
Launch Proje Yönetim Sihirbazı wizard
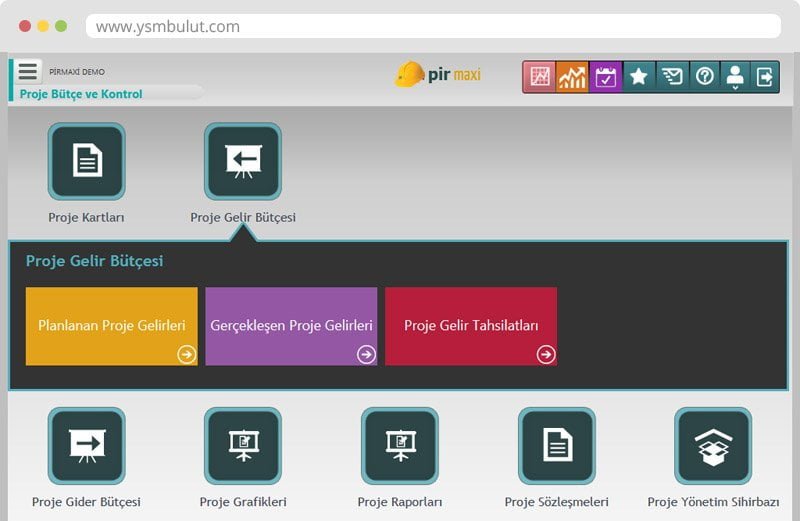click(x=713, y=446)
